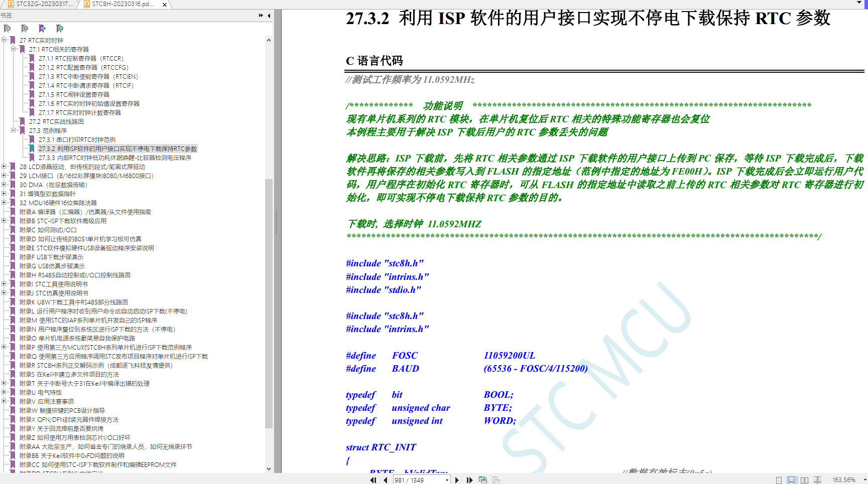The image size is (868, 484).
Task: Click bookmark icon next to 附录G USB仿真步骤演示
Action: tap(13, 266)
